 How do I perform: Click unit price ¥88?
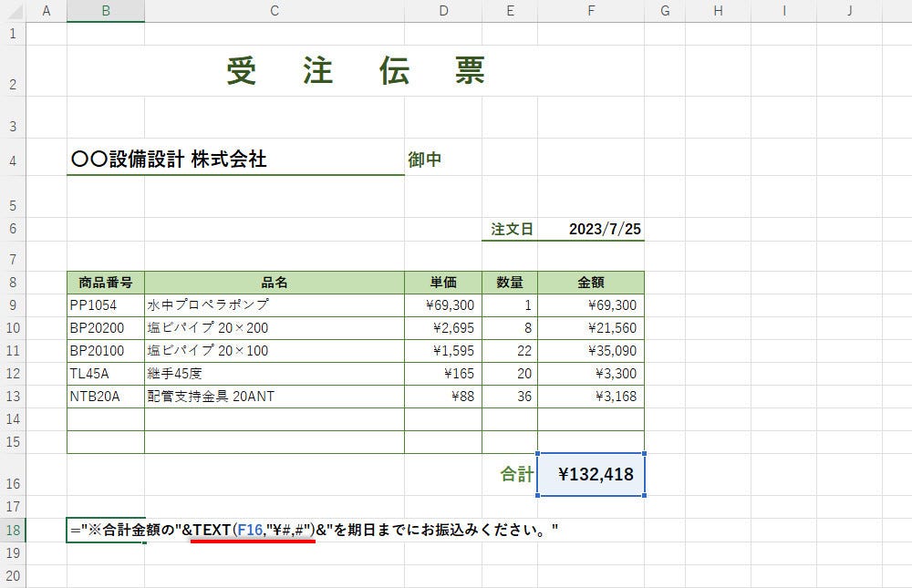click(443, 397)
